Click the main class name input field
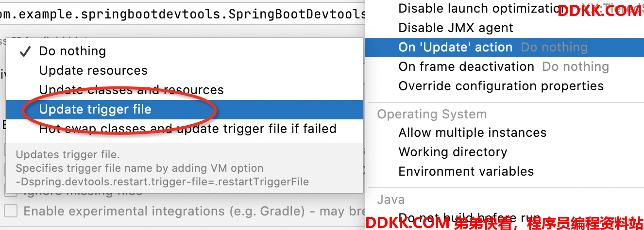 click(182, 14)
